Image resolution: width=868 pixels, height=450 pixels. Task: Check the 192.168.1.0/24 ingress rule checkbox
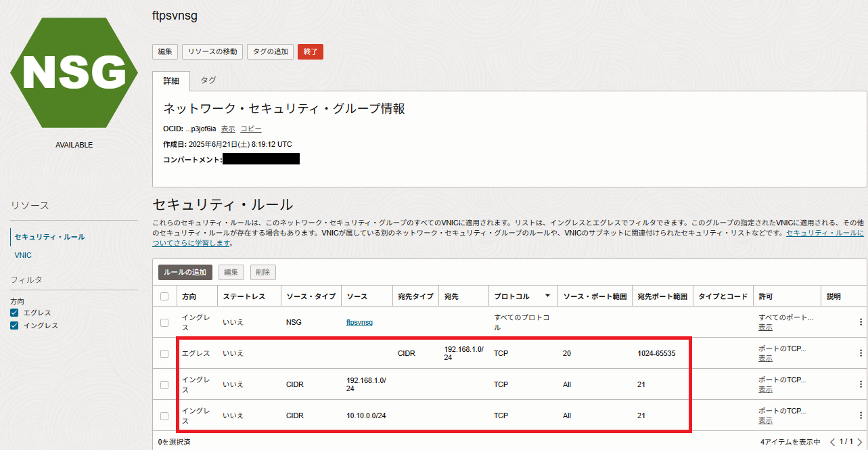coord(164,384)
